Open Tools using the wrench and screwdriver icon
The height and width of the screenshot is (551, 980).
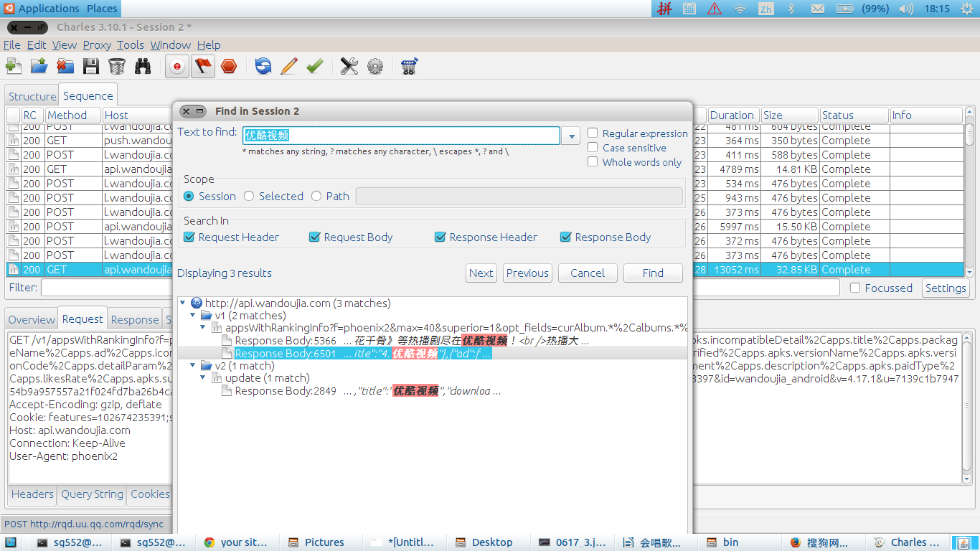pos(349,66)
